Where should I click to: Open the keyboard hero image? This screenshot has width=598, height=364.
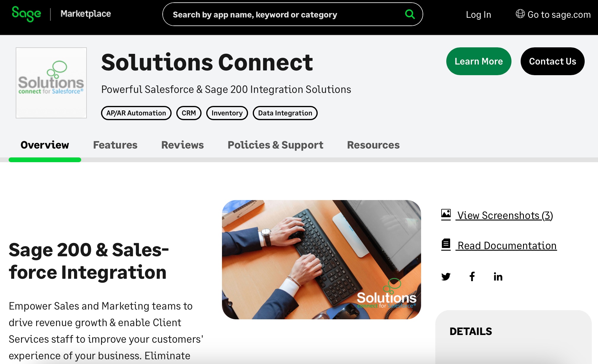click(322, 260)
